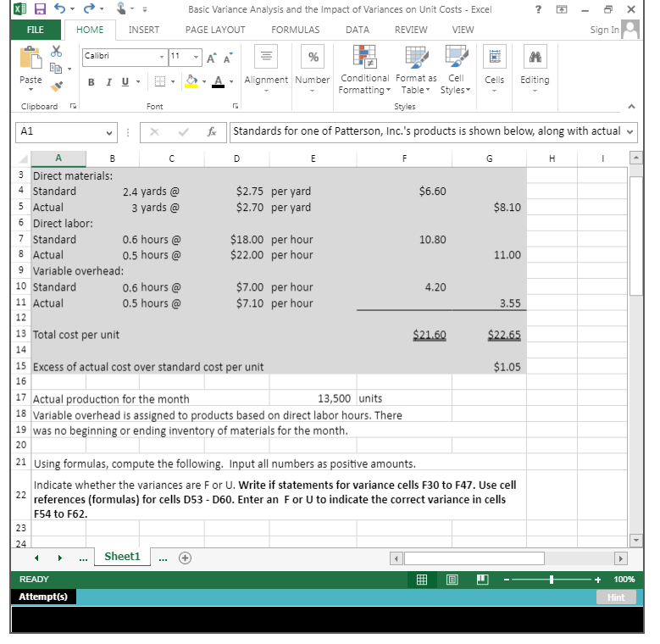660x644 pixels.
Task: Toggle bold formatting
Action: click(91, 82)
